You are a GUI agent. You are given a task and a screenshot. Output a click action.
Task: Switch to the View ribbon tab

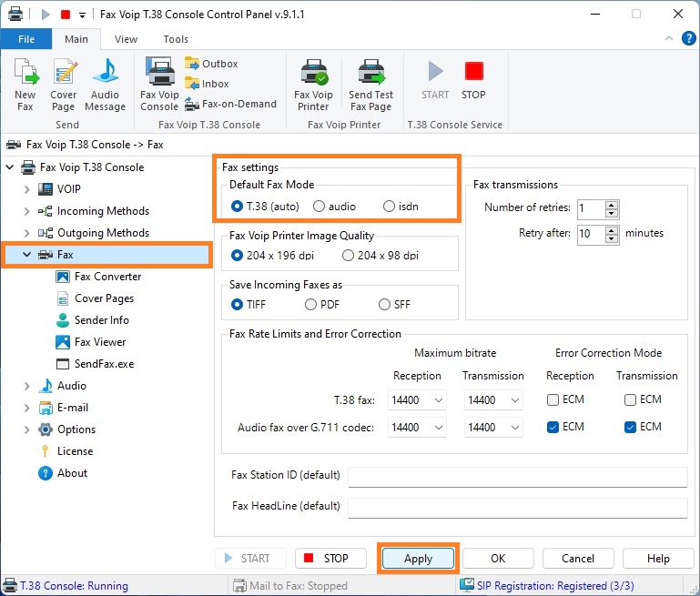[126, 39]
